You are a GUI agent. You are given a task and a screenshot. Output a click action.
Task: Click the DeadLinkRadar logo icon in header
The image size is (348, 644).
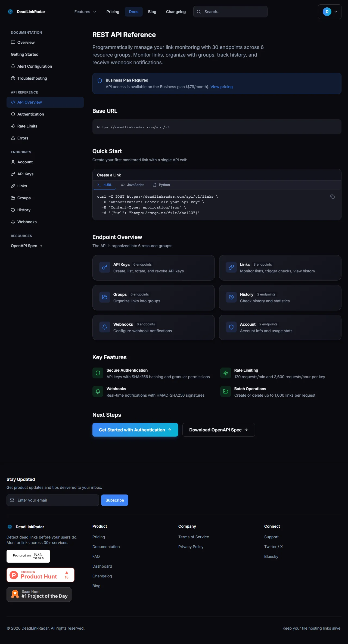tap(10, 12)
